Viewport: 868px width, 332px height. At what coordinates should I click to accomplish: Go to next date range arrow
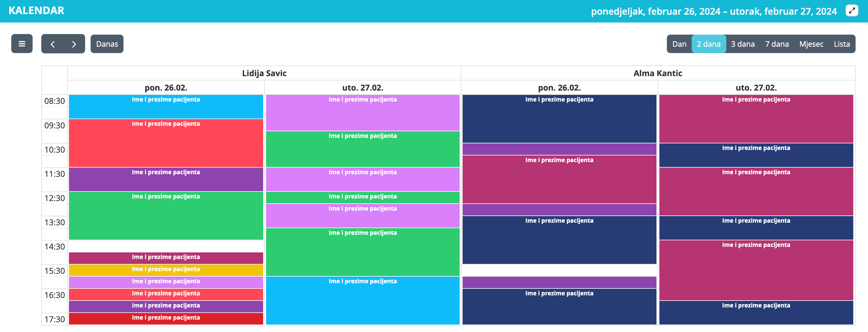tap(74, 44)
